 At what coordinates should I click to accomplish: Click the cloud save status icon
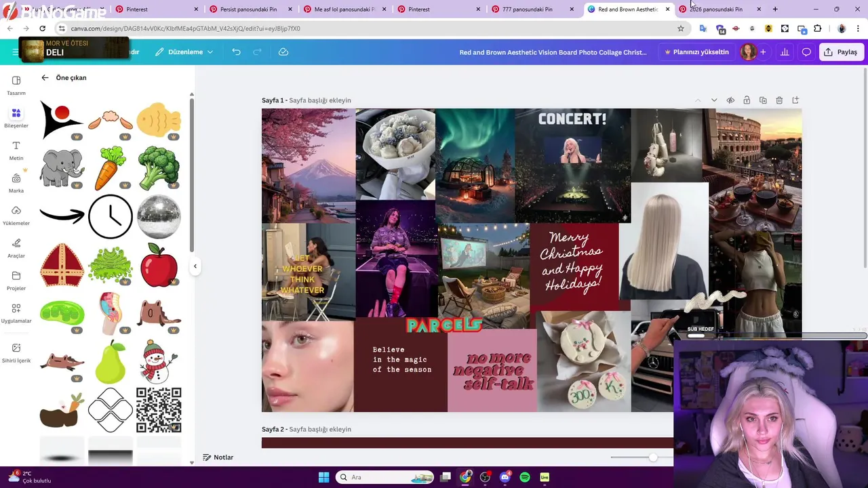283,52
